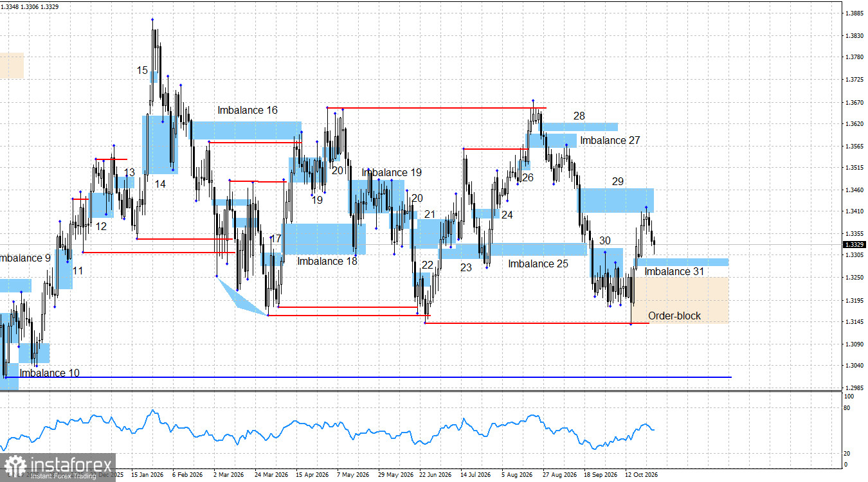
Task: Select the 1.3410 price axis value
Action: pyautogui.click(x=854, y=211)
